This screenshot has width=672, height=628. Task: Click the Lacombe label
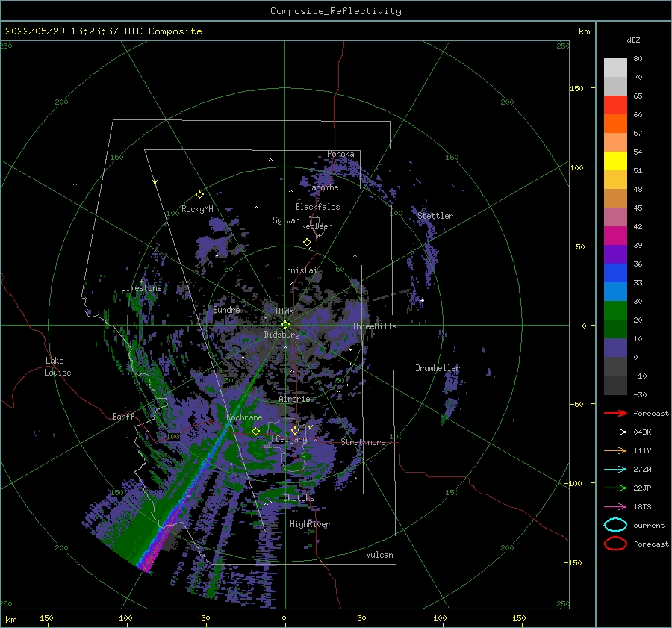pyautogui.click(x=323, y=187)
